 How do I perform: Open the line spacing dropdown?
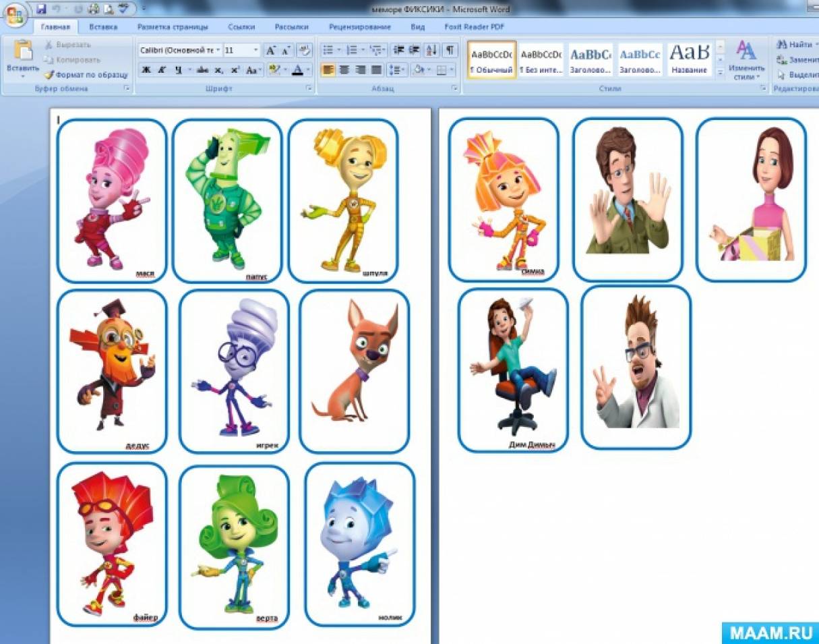(398, 69)
